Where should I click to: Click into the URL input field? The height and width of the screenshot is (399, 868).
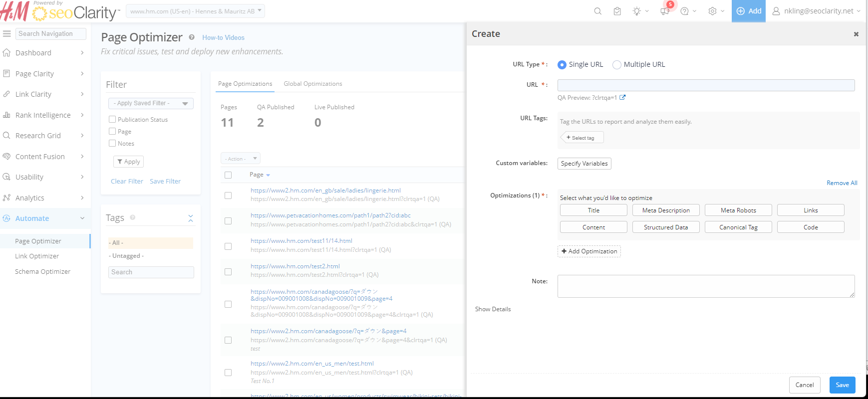[706, 85]
